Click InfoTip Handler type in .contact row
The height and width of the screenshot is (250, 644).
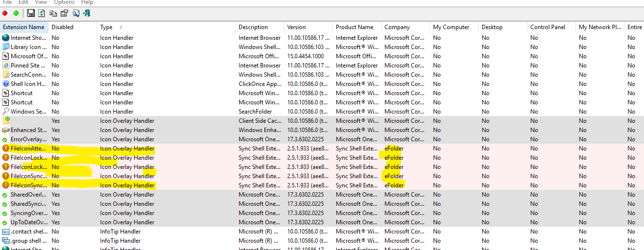[120, 232]
